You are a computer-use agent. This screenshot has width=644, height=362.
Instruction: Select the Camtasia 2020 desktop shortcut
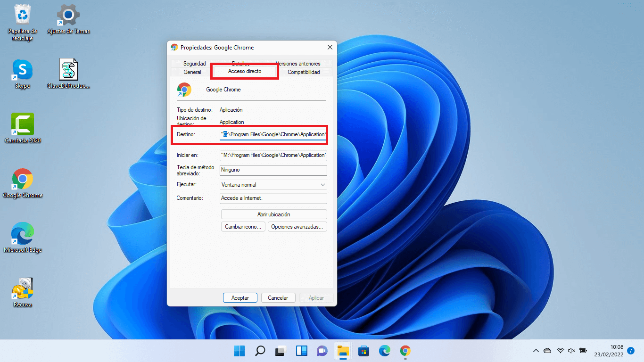tap(22, 129)
